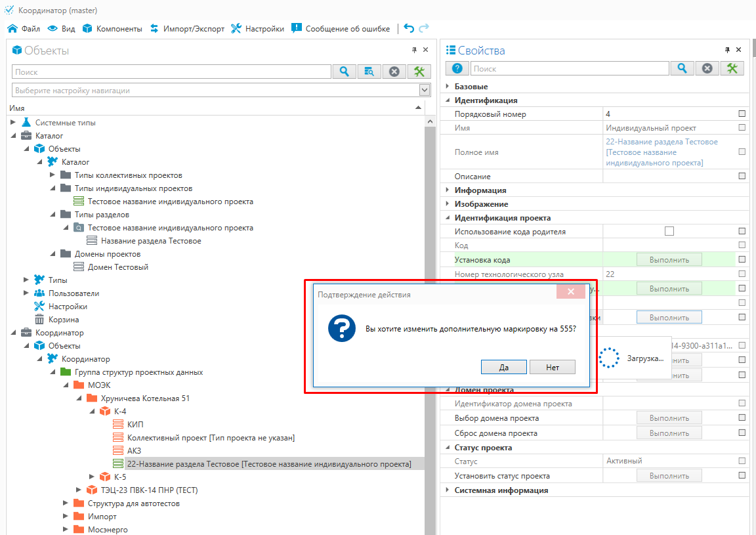This screenshot has width=756, height=535.
Task: Open the Импорт/Экспорт menu
Action: tap(187, 29)
